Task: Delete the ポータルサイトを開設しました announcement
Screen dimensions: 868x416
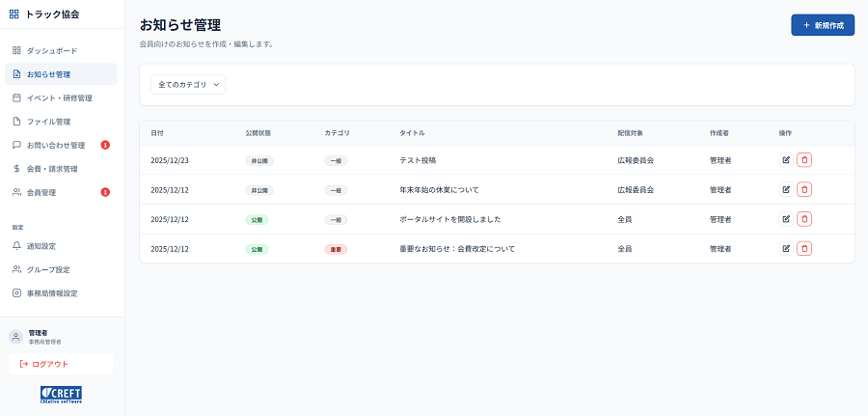Action: (x=804, y=219)
